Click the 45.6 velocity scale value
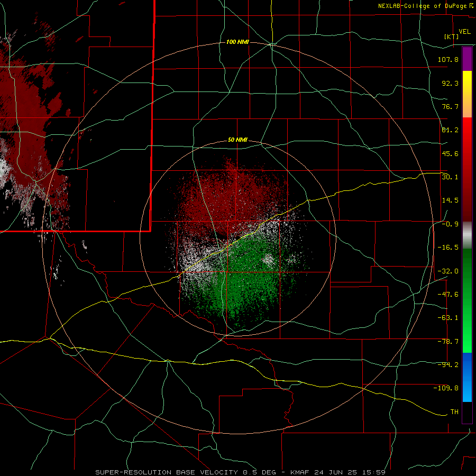This screenshot has height=476, width=476. point(450,153)
